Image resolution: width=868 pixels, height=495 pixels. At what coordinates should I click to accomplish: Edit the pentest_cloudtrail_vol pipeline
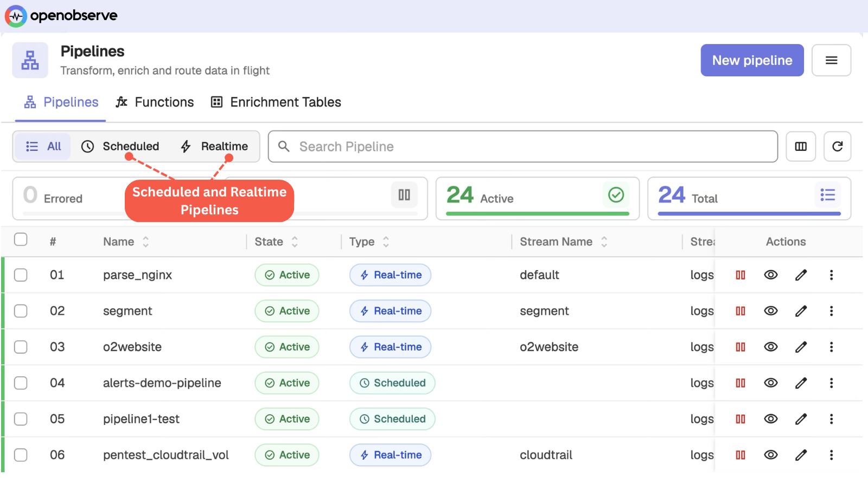[x=801, y=455]
